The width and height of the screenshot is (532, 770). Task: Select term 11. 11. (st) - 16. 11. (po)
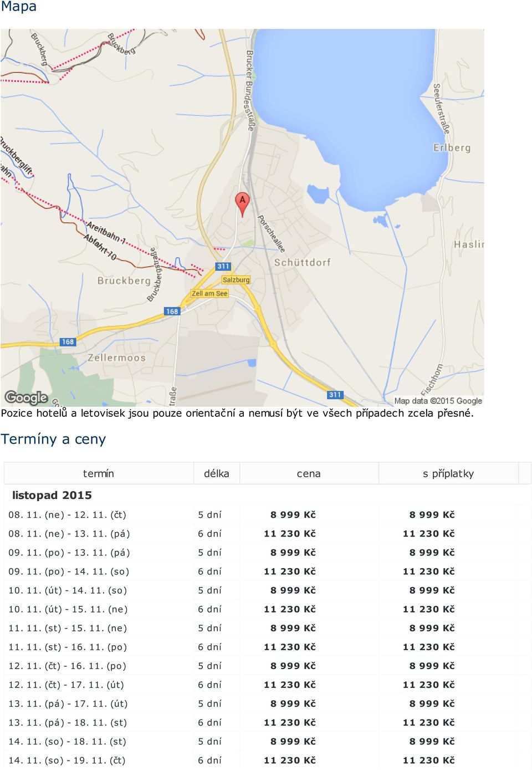pos(68,647)
